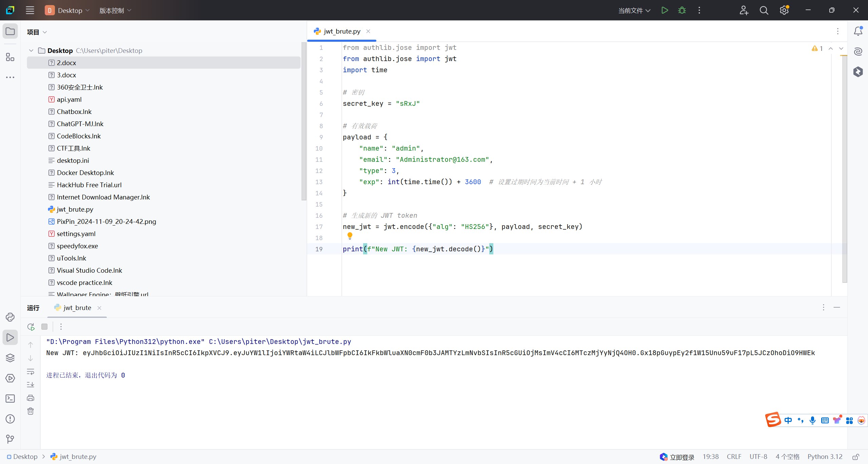
Task: Open the Python Console tool window
Action: 10,317
